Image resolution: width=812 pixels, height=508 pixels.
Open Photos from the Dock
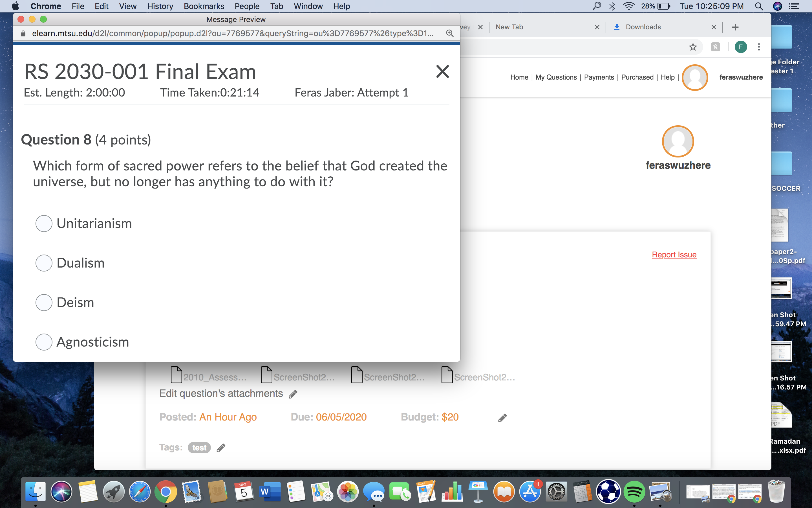[x=348, y=492]
